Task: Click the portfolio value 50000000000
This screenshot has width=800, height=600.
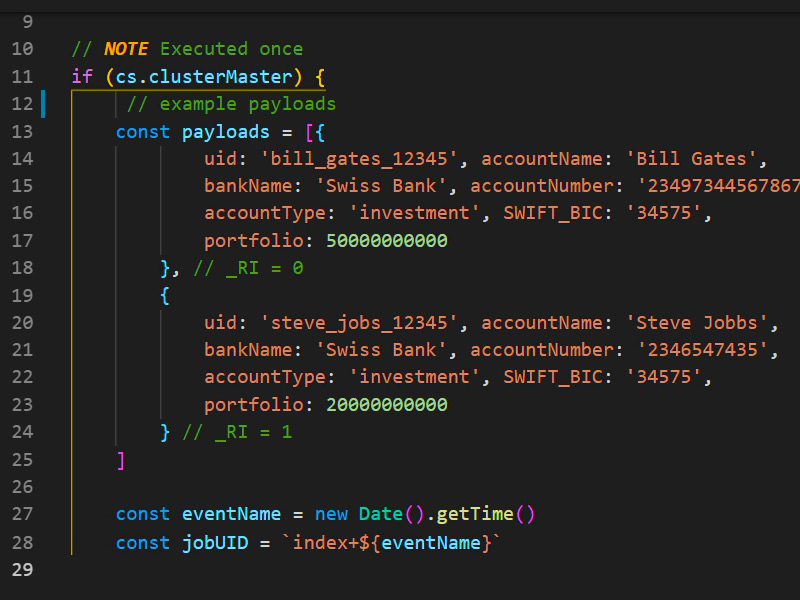Action: click(x=386, y=241)
